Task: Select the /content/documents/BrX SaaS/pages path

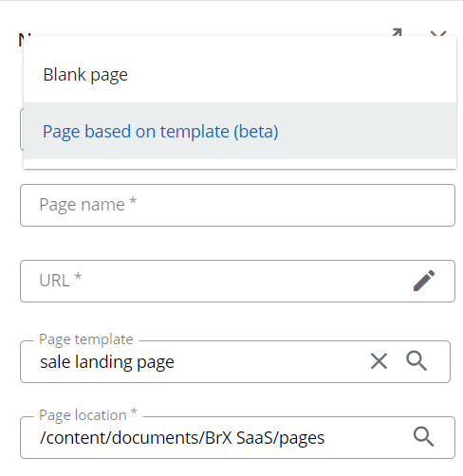Action: [x=182, y=438]
